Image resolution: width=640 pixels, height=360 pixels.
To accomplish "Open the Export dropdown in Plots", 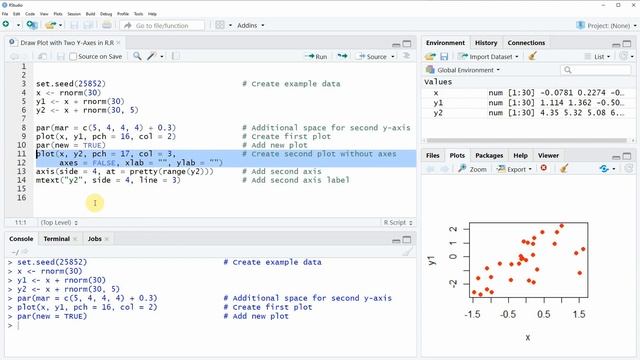I will (514, 169).
